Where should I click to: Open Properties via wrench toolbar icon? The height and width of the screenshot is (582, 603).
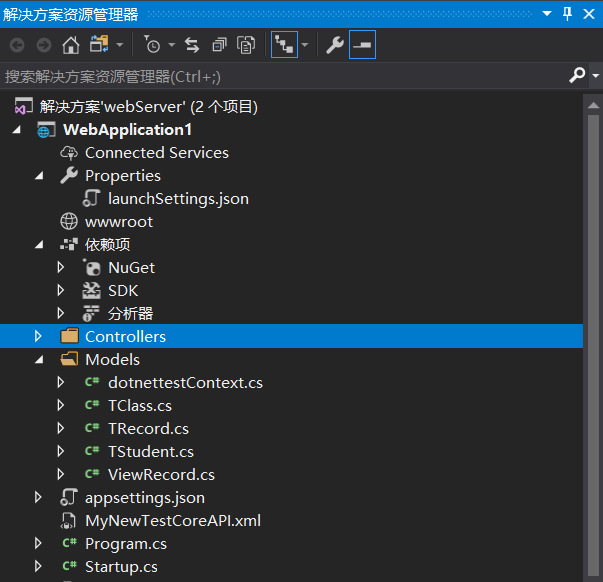coord(335,45)
